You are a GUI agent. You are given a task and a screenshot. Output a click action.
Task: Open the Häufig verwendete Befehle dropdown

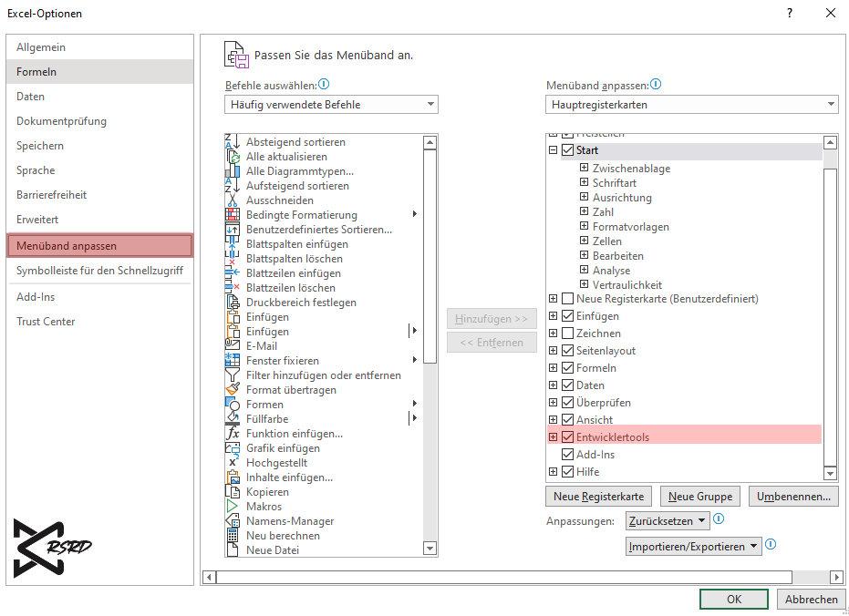(x=331, y=105)
